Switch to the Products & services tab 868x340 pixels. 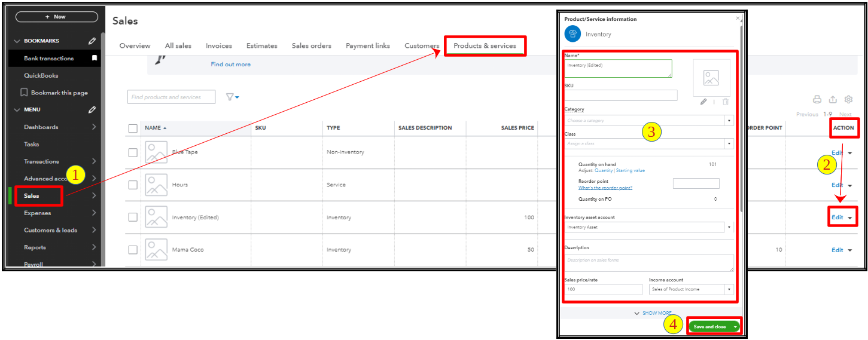click(x=485, y=46)
